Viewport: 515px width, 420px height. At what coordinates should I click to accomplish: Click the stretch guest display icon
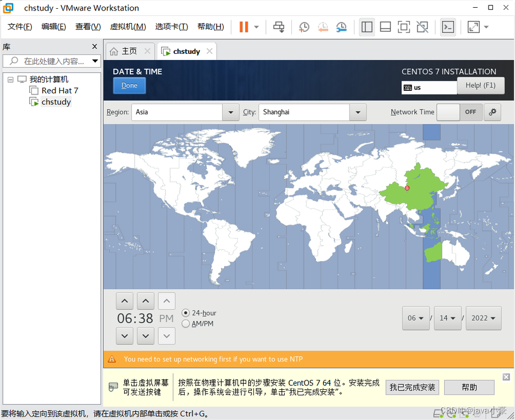(x=474, y=27)
